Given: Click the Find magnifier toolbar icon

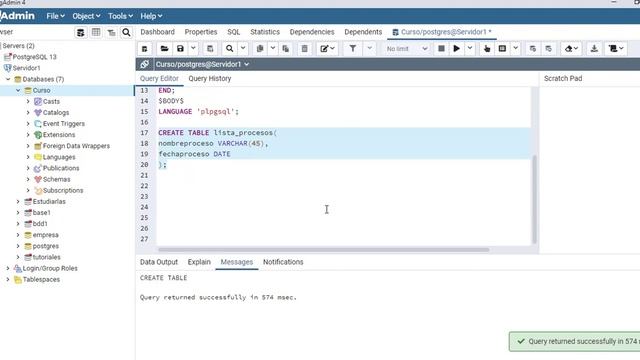Looking at the screenshot, I should point(229,49).
